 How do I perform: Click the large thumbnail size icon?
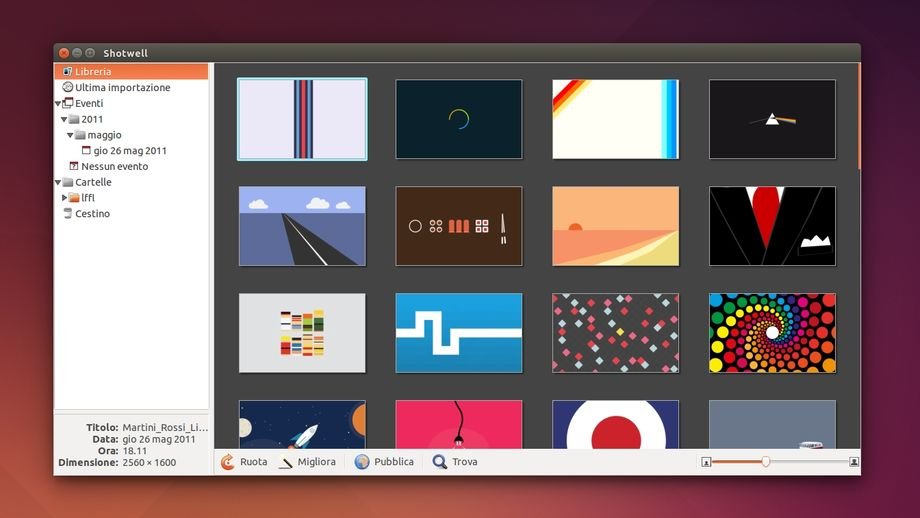(x=854, y=462)
